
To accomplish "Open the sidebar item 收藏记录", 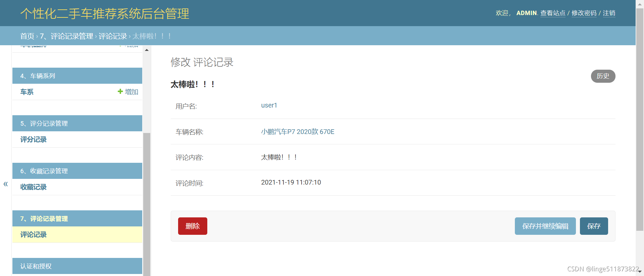I will pos(33,187).
